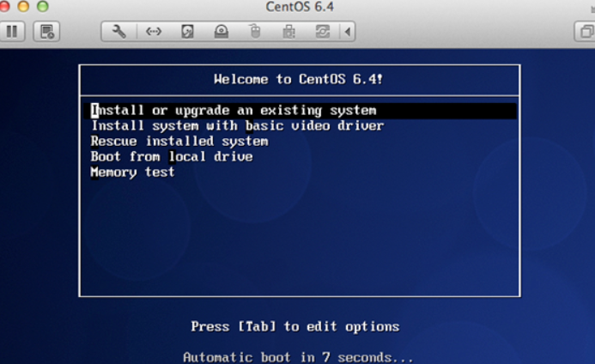Choose Boot from local drive
Viewport: 595px width, 364px height.
172,156
